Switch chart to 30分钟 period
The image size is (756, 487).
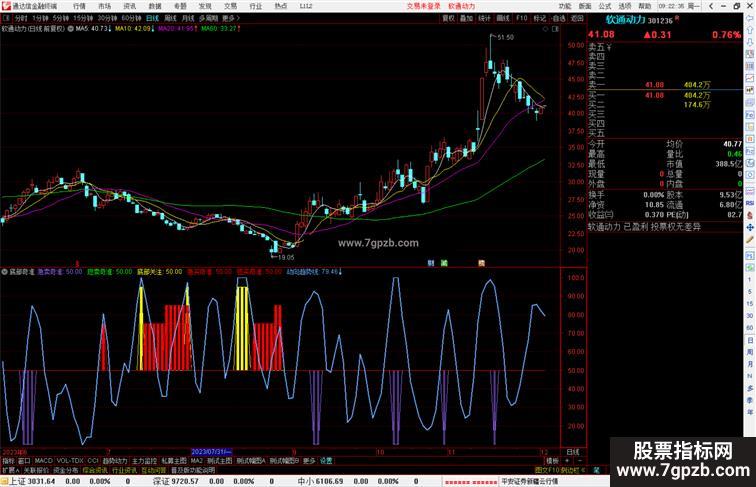coord(107,18)
